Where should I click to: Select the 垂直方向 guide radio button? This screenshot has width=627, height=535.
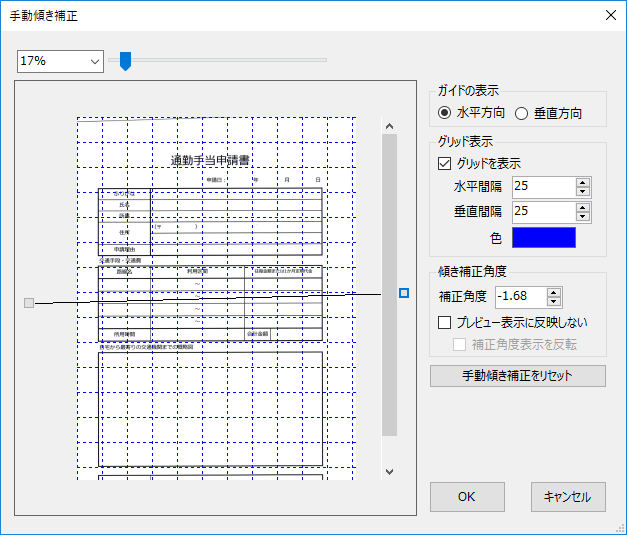click(x=521, y=114)
